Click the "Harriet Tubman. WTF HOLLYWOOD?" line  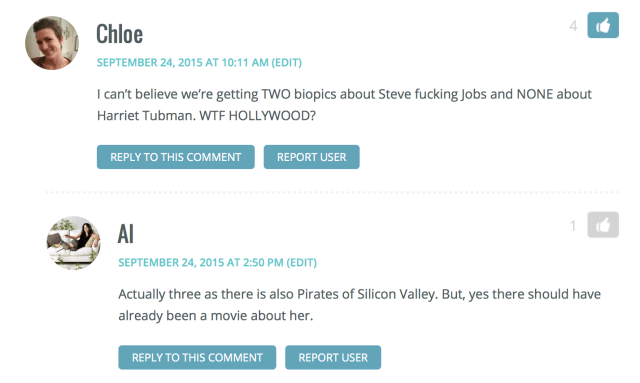(x=207, y=116)
